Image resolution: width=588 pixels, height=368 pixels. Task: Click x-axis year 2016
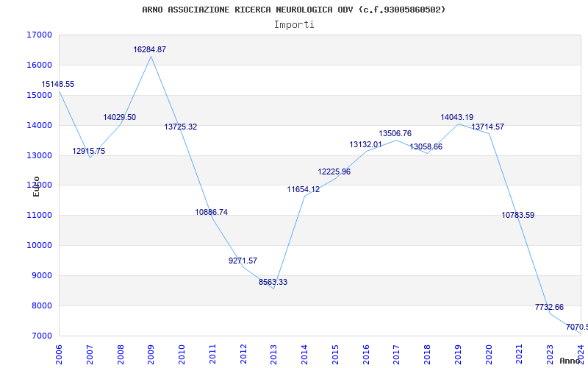tap(366, 354)
